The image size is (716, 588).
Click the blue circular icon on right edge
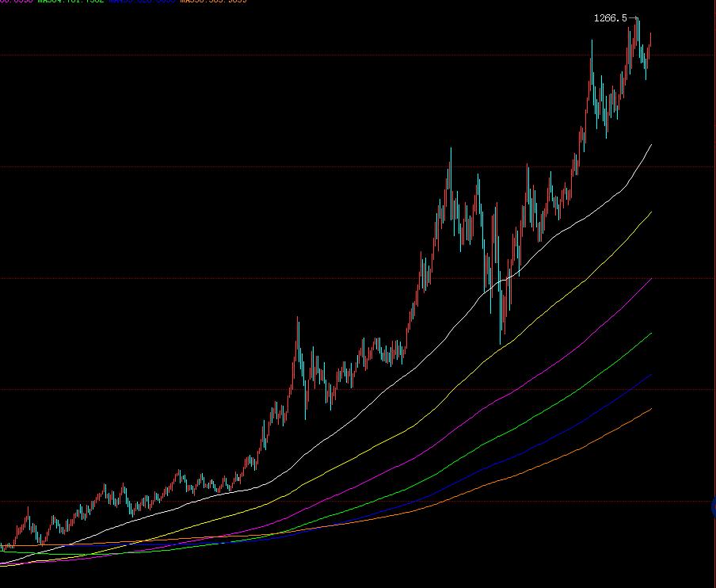(x=714, y=507)
